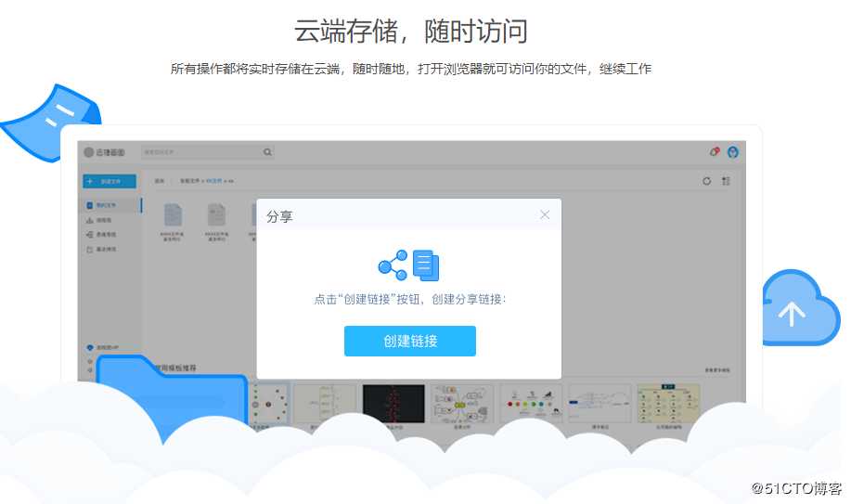Screen dimensions: 851x504
Task: Click the 云端存储，随时访问 headline
Action: coord(411,31)
